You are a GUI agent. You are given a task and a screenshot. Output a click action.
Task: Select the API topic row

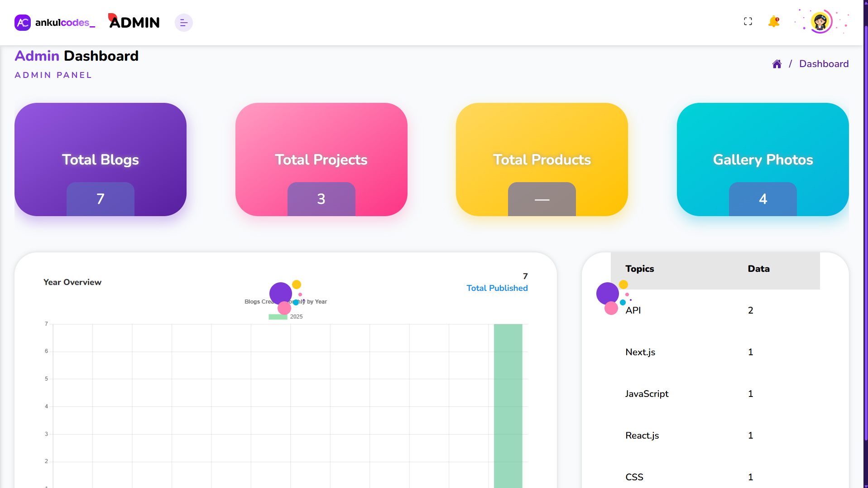tap(715, 310)
